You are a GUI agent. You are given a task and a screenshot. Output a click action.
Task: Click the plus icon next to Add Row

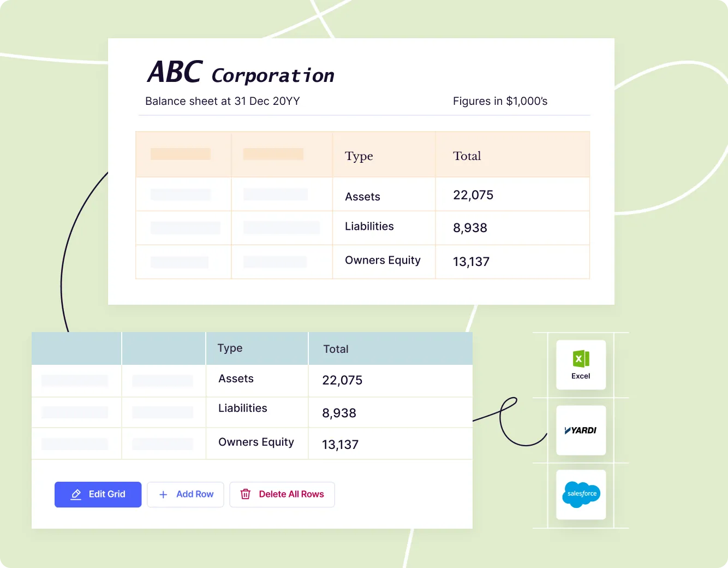[163, 494]
